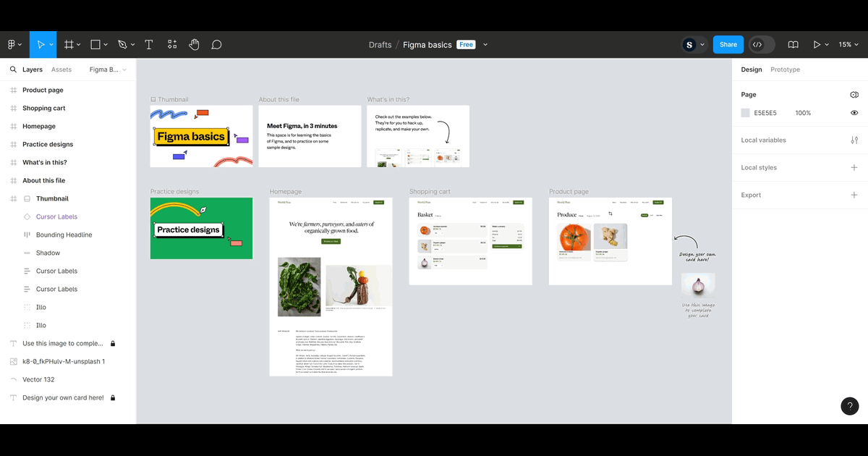This screenshot has height=456, width=868.
Task: Click the onion image on canvas
Action: pyautogui.click(x=698, y=287)
